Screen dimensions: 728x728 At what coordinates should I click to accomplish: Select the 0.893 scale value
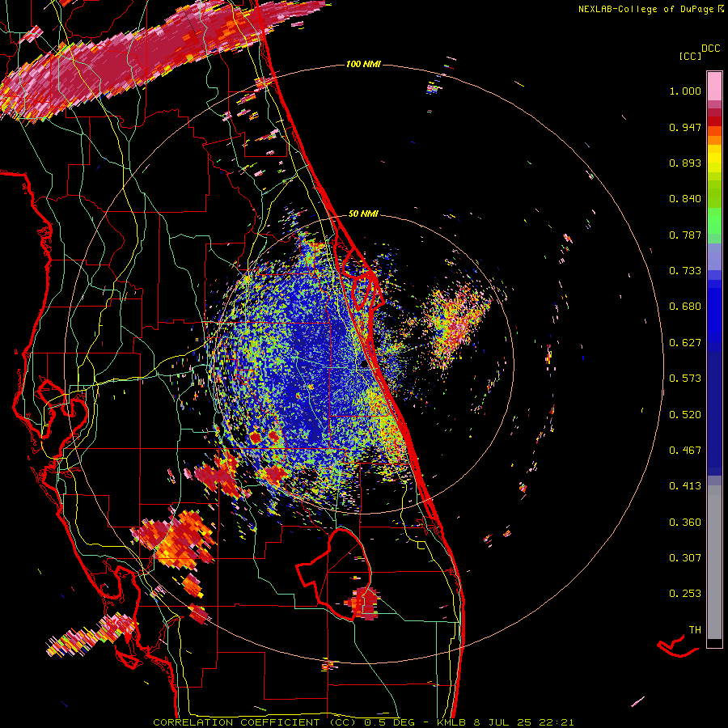pyautogui.click(x=685, y=163)
